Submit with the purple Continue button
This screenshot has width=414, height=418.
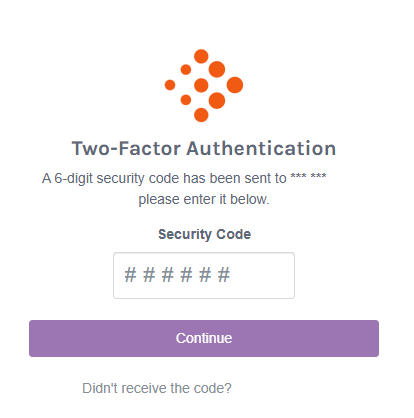204,338
